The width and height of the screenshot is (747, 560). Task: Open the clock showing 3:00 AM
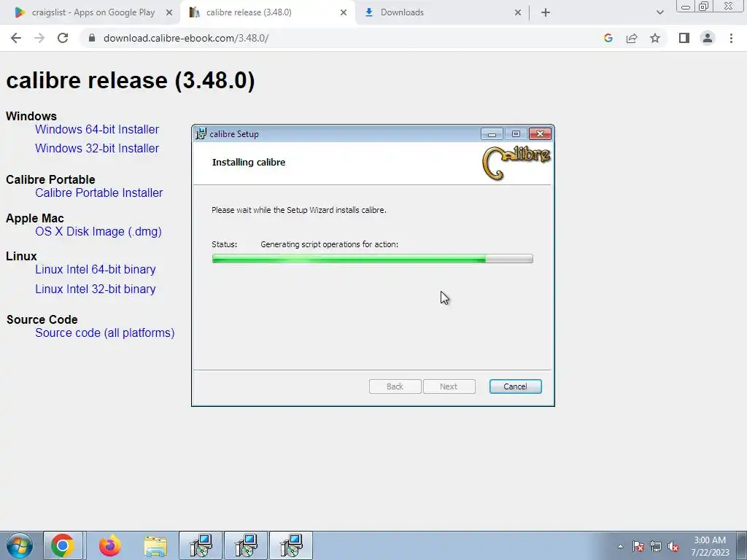pyautogui.click(x=710, y=546)
